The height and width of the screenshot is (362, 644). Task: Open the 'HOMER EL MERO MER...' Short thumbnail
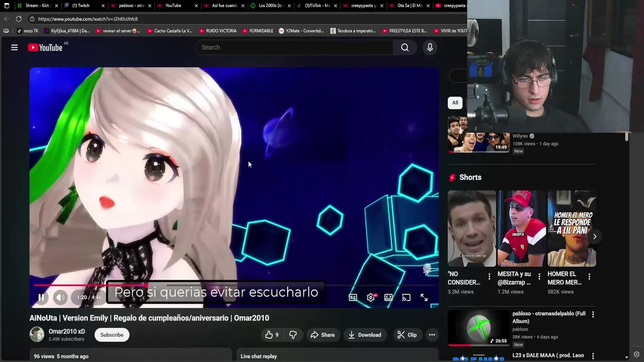tap(572, 229)
